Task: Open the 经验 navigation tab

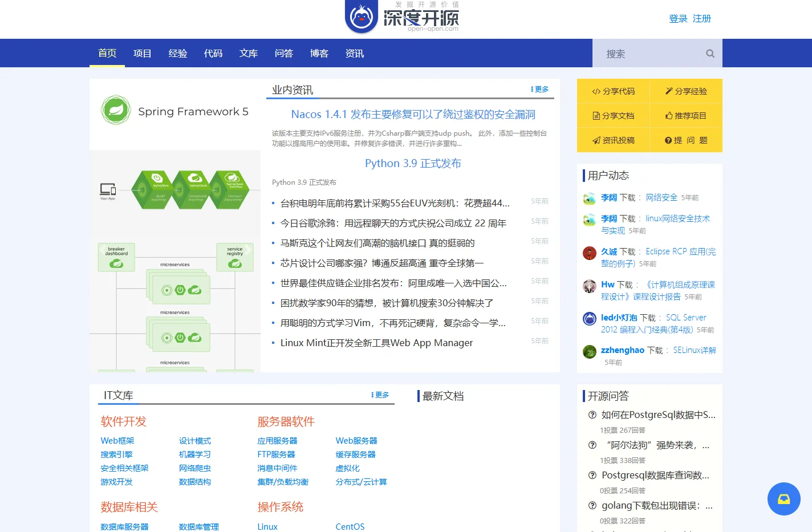Action: (178, 53)
